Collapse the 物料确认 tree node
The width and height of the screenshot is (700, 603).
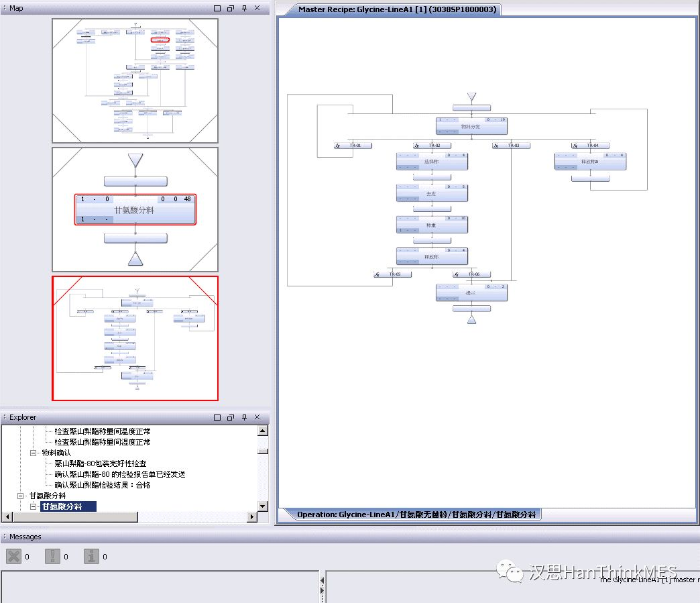[x=32, y=453]
